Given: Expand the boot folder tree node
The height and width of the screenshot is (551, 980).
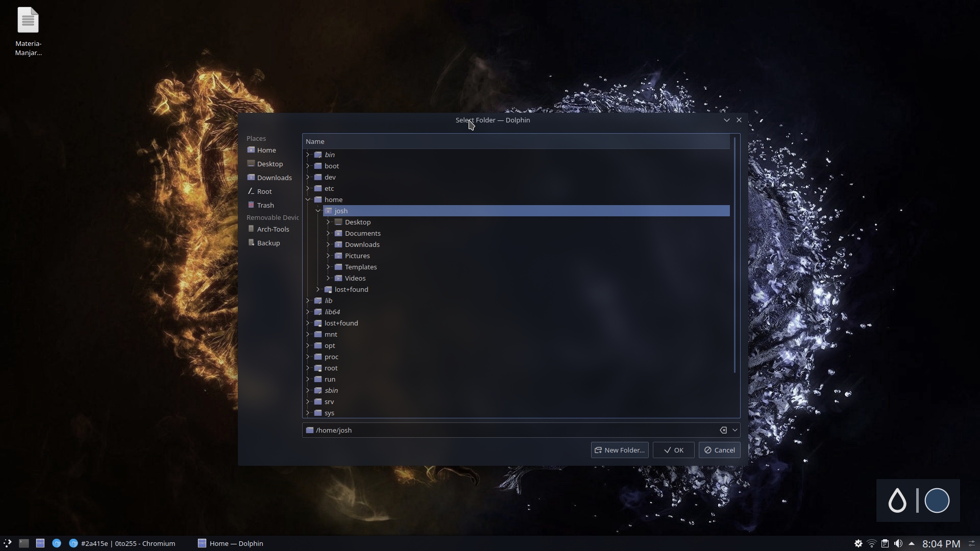Looking at the screenshot, I should point(308,166).
